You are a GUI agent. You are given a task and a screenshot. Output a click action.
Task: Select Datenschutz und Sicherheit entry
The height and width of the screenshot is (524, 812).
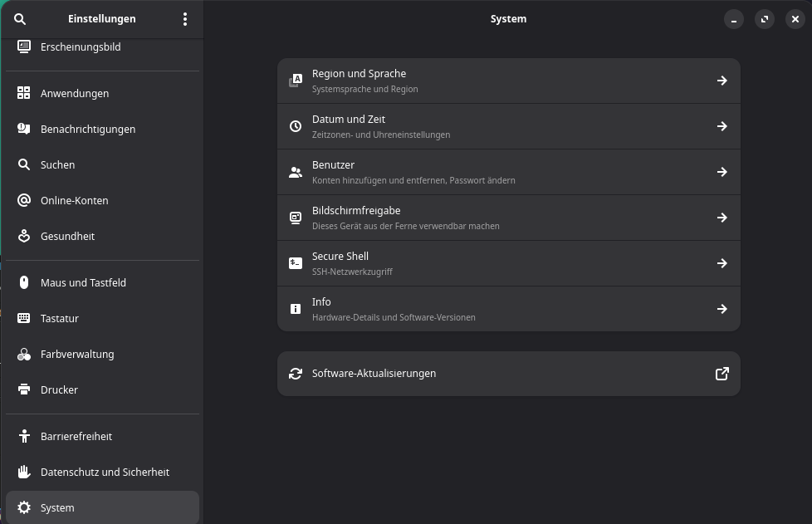(105, 473)
